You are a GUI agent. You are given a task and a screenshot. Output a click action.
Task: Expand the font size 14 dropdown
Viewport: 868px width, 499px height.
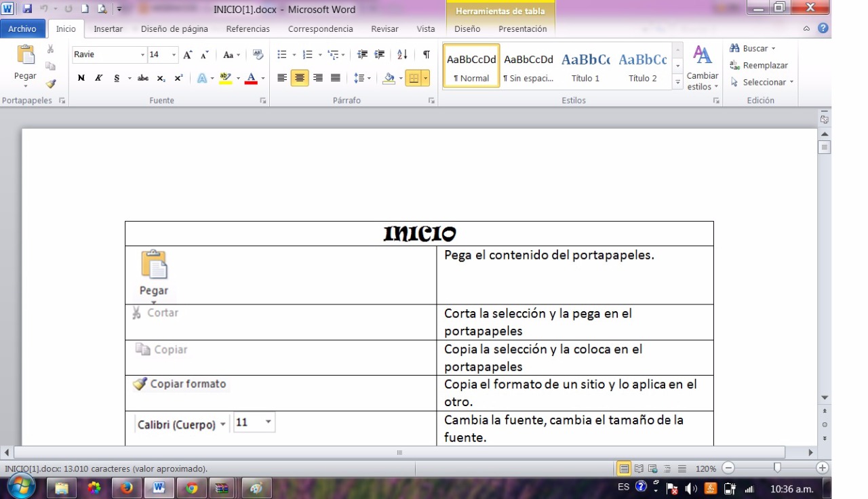tap(174, 55)
